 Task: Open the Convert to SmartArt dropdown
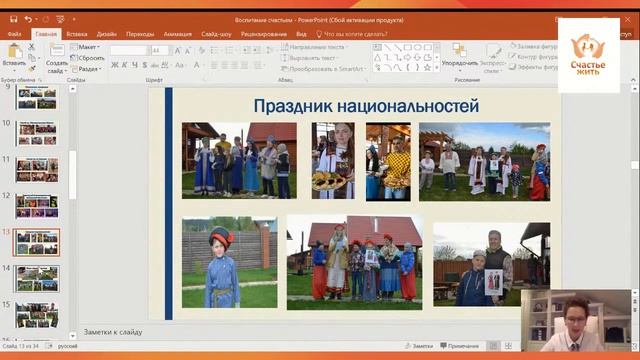(x=324, y=69)
